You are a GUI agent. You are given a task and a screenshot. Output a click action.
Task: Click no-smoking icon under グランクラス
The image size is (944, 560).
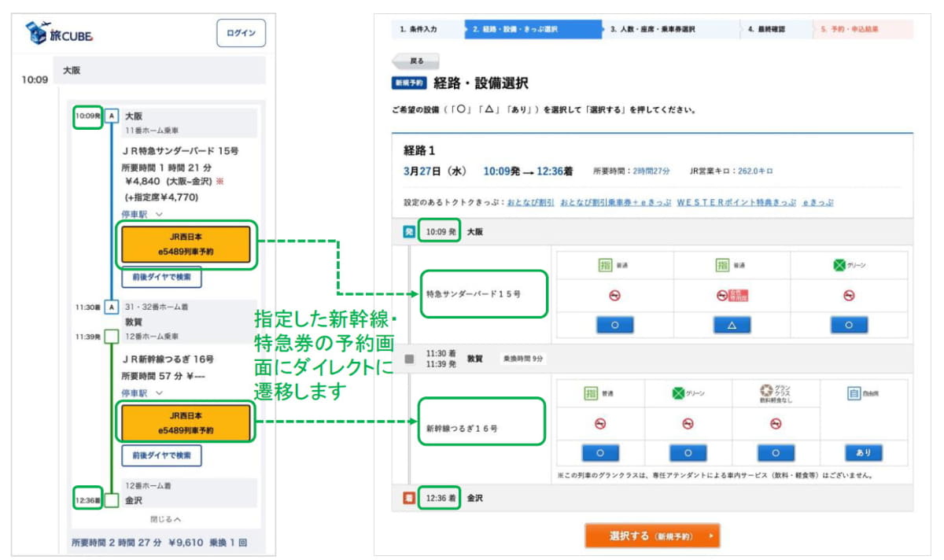point(776,423)
